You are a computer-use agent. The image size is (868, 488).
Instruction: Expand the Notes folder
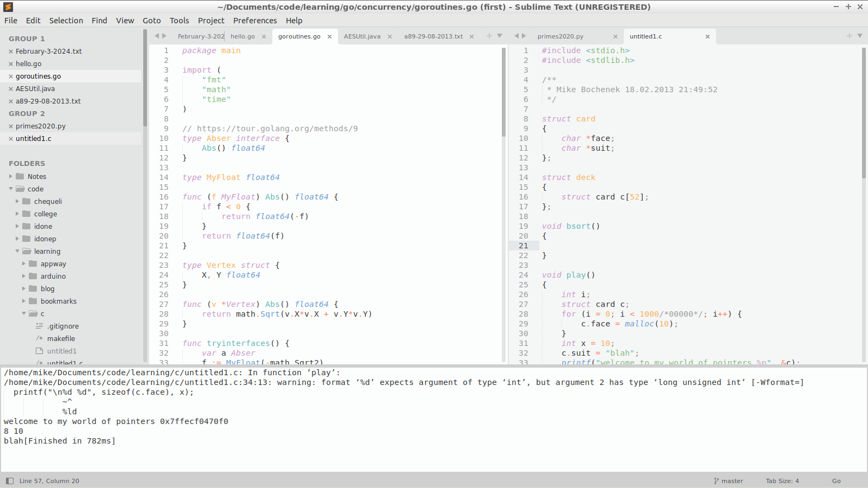(x=9, y=176)
